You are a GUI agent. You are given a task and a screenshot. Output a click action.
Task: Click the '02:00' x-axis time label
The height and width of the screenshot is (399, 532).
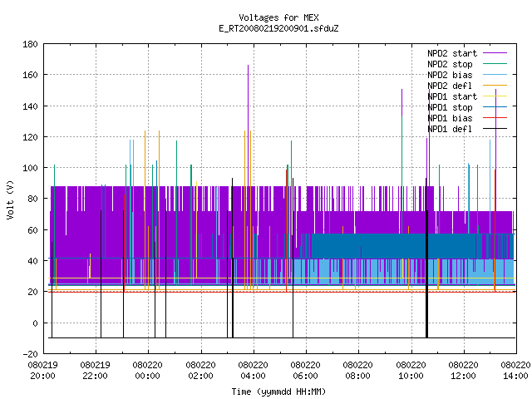[200, 376]
